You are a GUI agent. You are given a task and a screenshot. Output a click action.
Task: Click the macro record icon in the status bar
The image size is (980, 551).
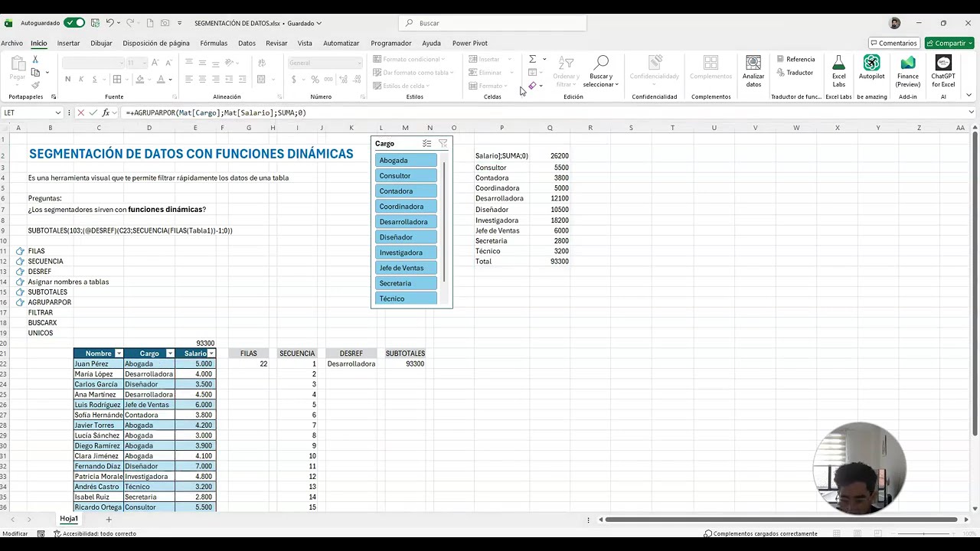tap(41, 533)
